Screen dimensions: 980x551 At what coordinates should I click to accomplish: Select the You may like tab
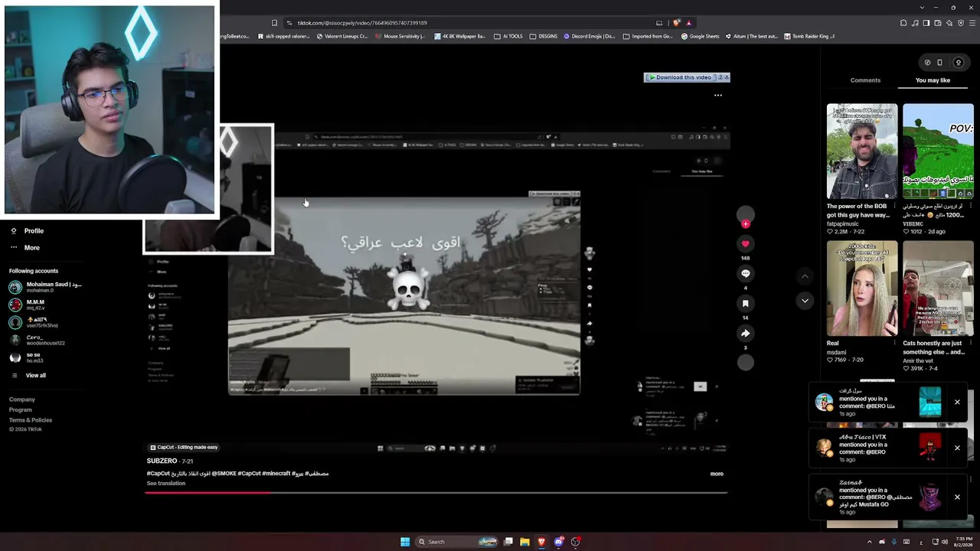point(933,80)
